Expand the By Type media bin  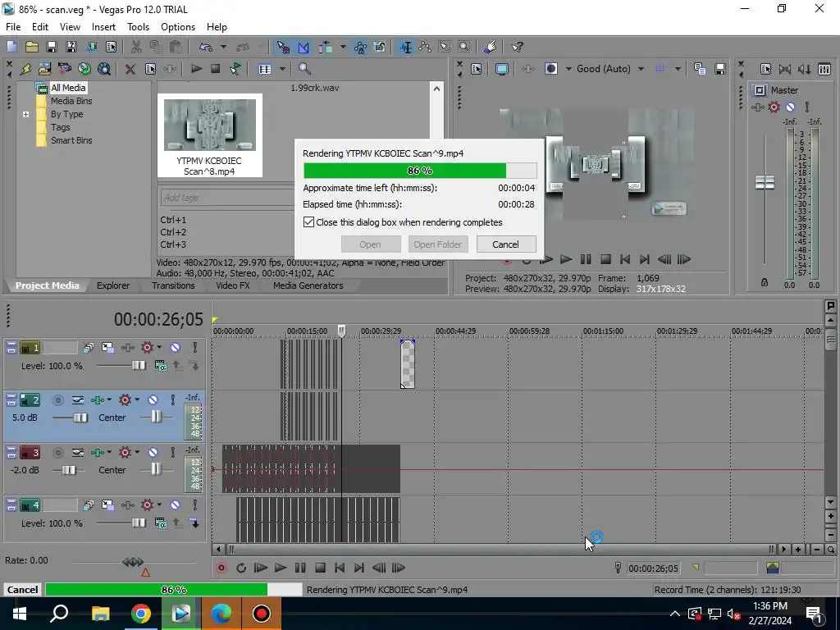pyautogui.click(x=25, y=114)
